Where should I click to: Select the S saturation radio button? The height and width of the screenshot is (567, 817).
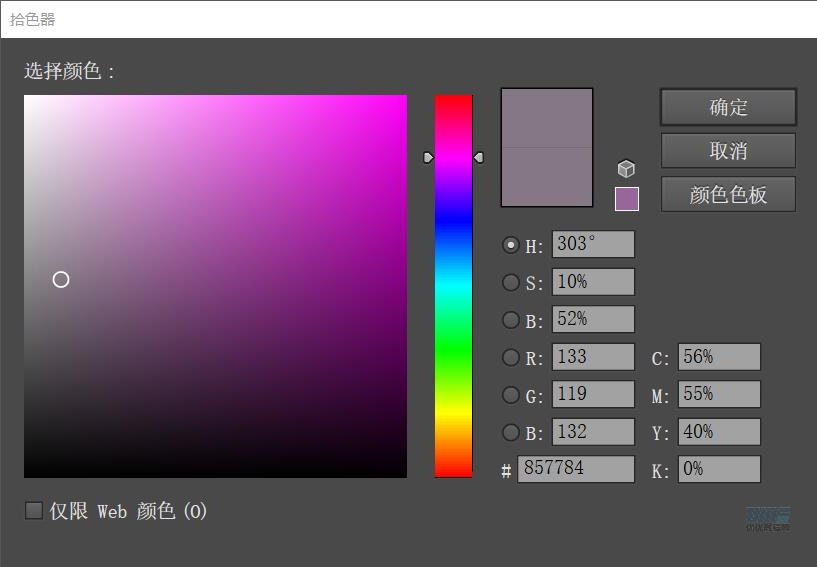[x=511, y=283]
